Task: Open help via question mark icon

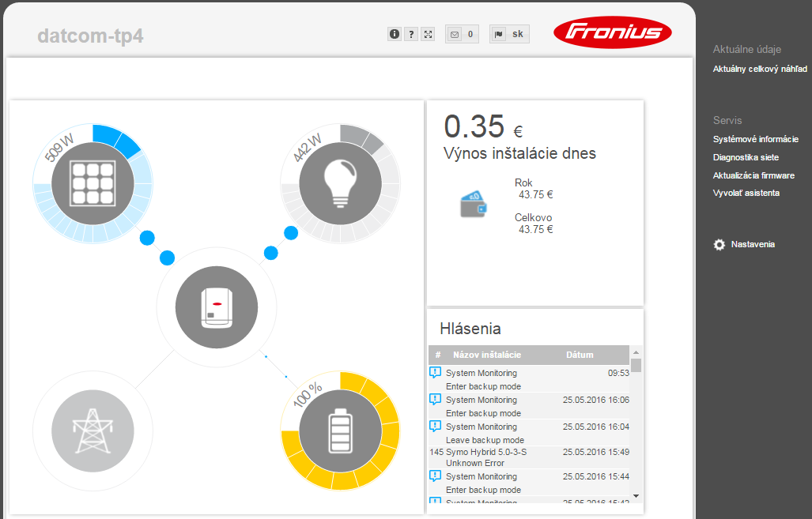Action: (x=411, y=34)
